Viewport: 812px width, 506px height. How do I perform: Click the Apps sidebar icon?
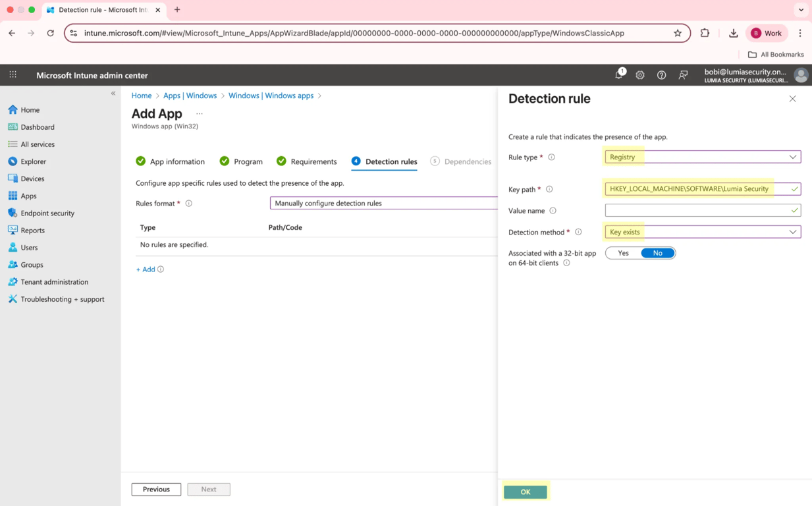click(x=13, y=196)
